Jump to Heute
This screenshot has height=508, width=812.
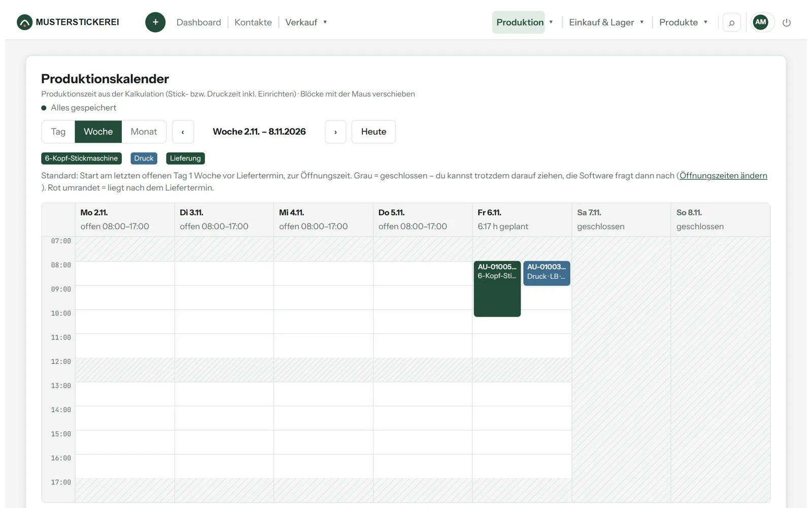click(374, 132)
